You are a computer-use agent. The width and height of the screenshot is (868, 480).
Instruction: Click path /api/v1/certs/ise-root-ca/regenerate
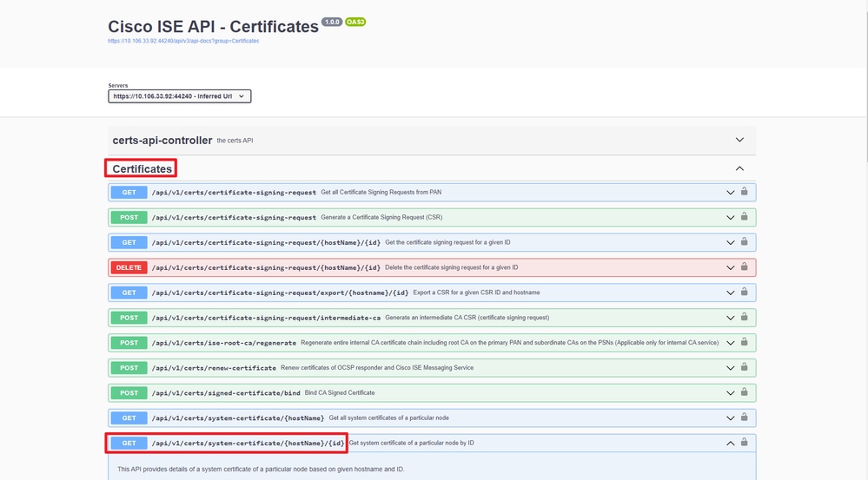click(x=224, y=343)
